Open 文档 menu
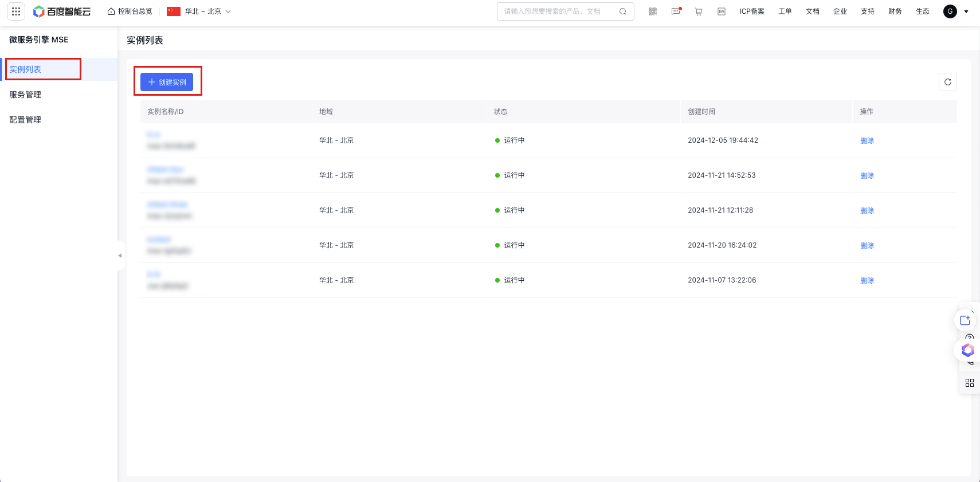 point(813,11)
